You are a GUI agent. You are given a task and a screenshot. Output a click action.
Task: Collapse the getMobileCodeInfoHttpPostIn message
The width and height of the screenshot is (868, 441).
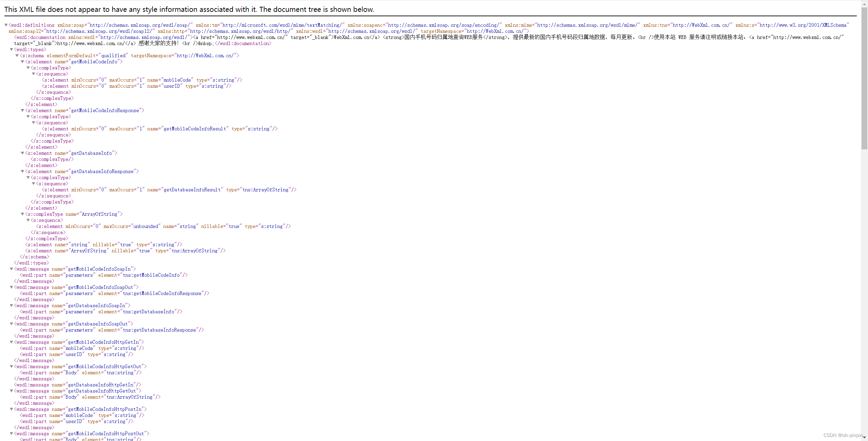11,409
